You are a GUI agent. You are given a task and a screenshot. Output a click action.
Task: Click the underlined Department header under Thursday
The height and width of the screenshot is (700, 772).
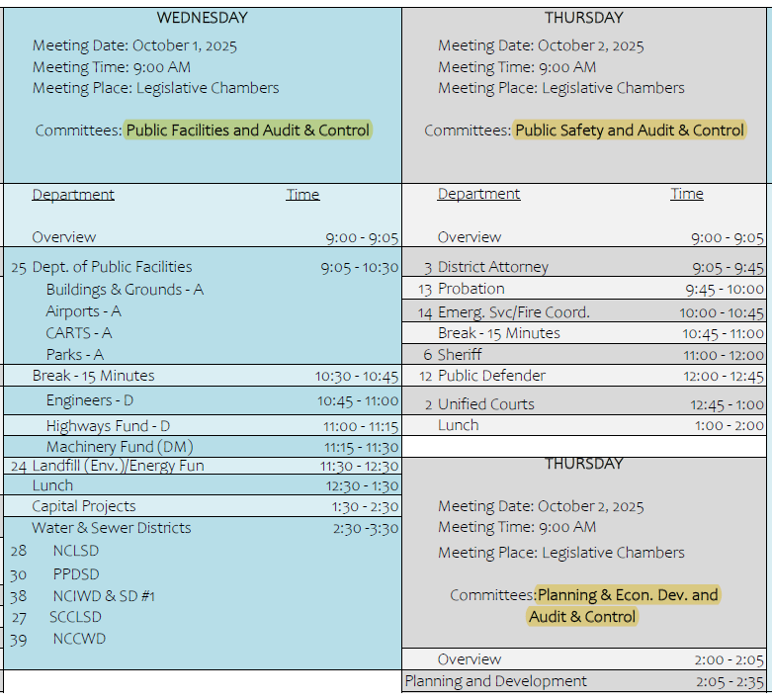478,195
